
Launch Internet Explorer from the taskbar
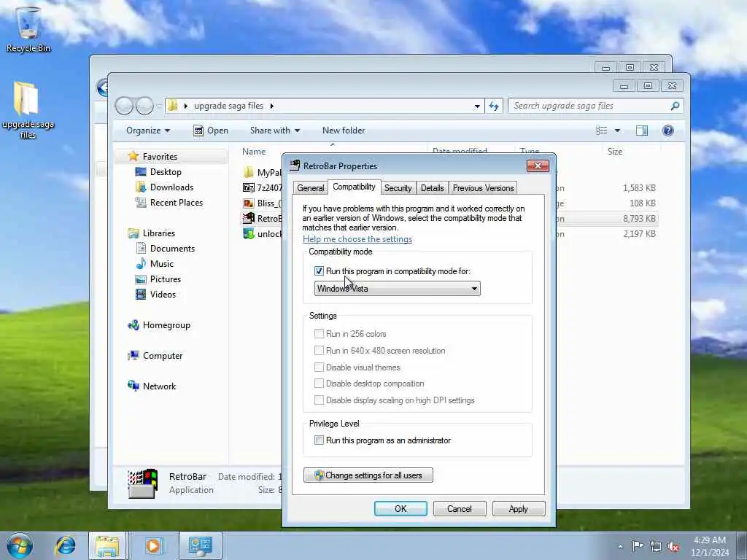click(65, 545)
